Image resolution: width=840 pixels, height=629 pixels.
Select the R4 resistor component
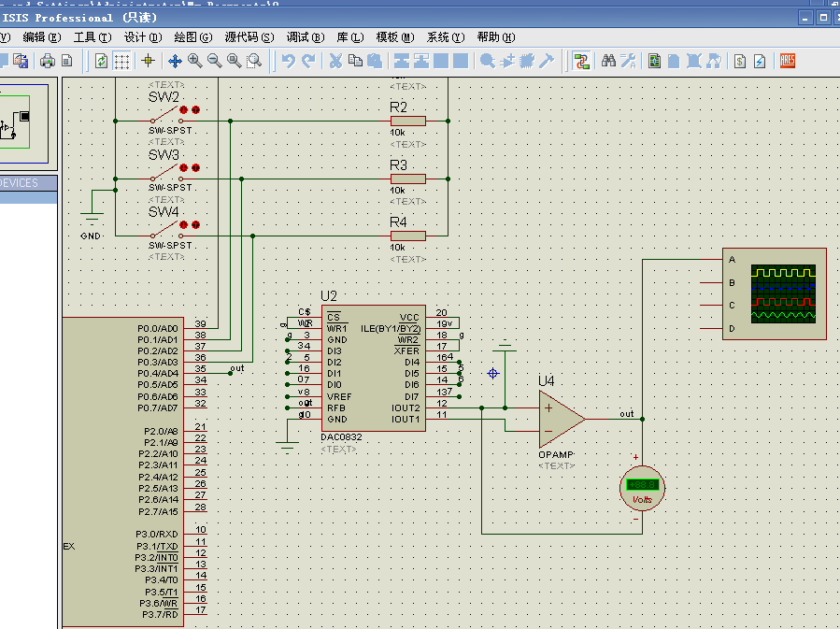tap(408, 236)
